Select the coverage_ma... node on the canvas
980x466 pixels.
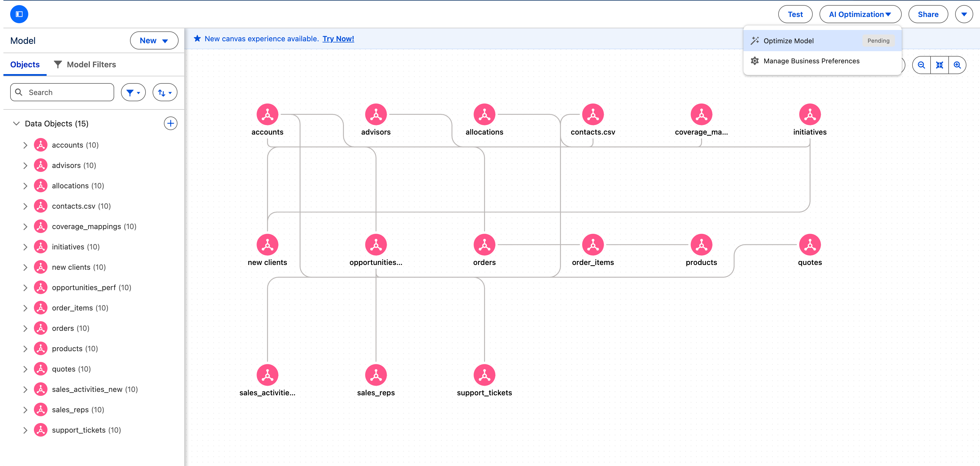pyautogui.click(x=702, y=114)
